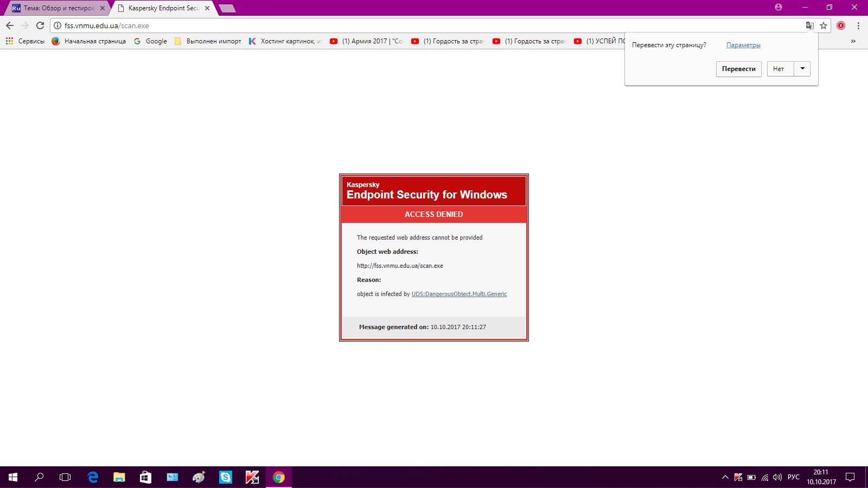Screen dimensions: 868x488
Task: Close the Тема: Обзор tab
Action: click(103, 8)
